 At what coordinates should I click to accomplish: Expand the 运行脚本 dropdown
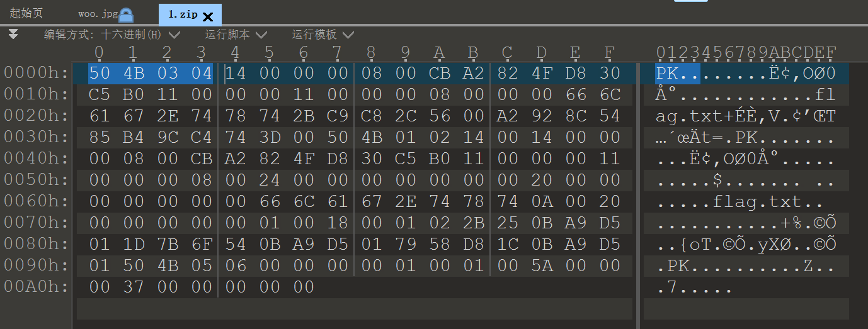click(x=236, y=35)
